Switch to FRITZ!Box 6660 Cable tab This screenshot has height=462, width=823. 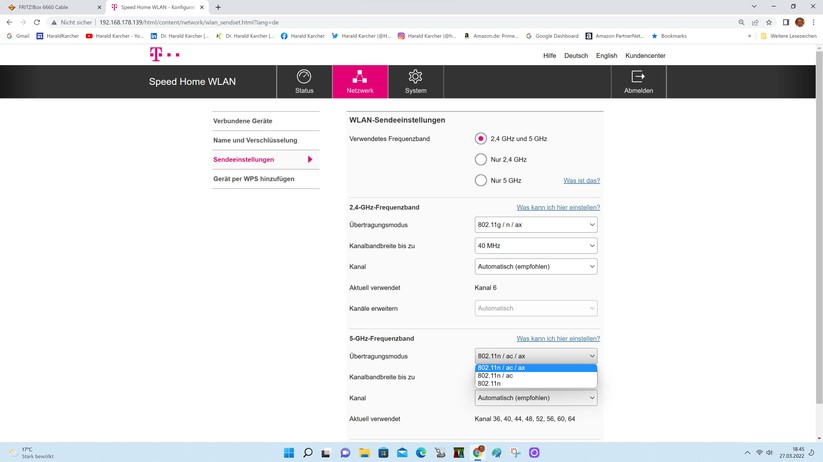(52, 7)
